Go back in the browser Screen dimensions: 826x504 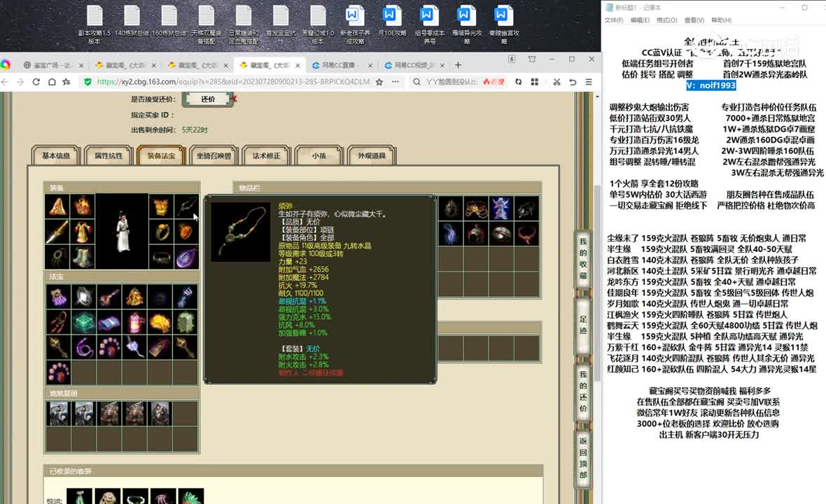5,82
